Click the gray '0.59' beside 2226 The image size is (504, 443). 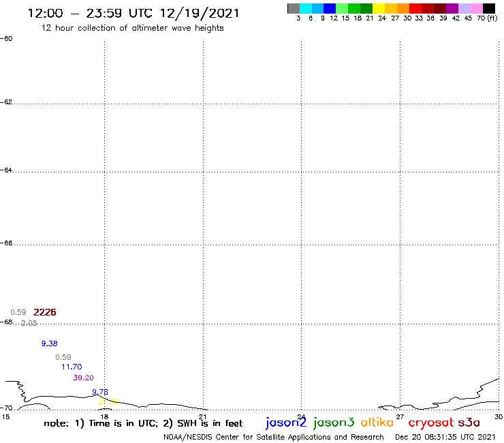(18, 312)
